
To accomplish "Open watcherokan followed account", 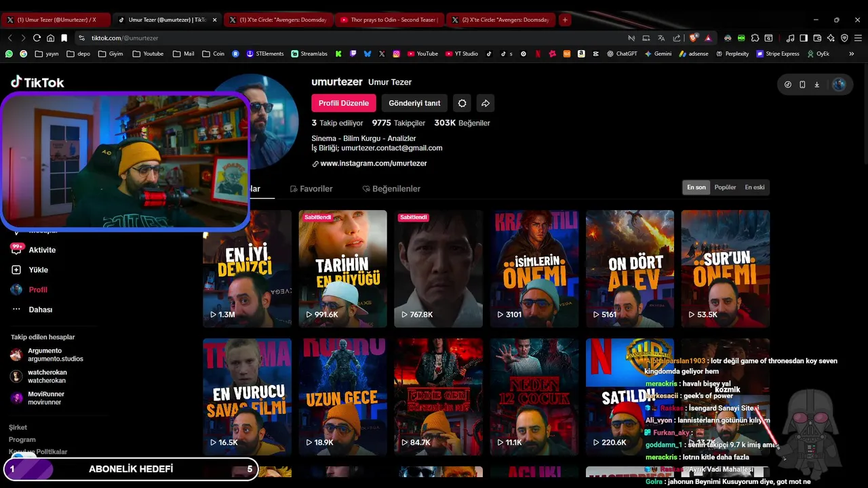I will (x=39, y=376).
